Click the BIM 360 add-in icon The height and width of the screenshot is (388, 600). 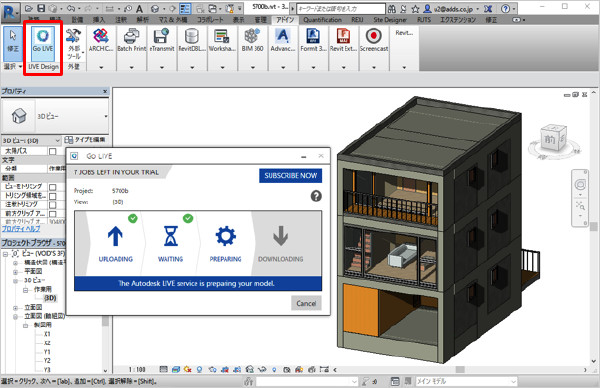(x=253, y=41)
